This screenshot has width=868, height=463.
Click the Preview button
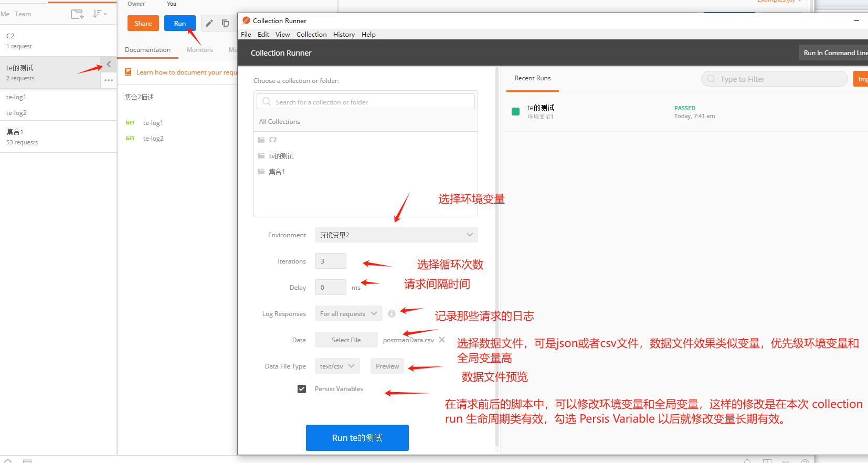pos(387,366)
